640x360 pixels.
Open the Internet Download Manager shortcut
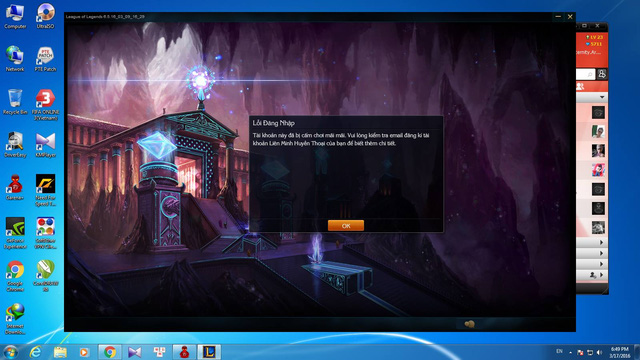pyautogui.click(x=15, y=319)
